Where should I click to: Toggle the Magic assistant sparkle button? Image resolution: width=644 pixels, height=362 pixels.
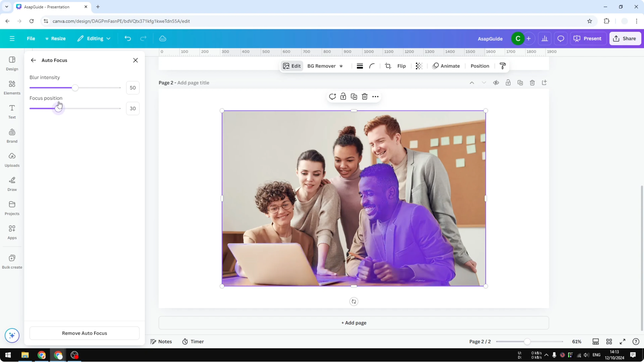click(12, 336)
